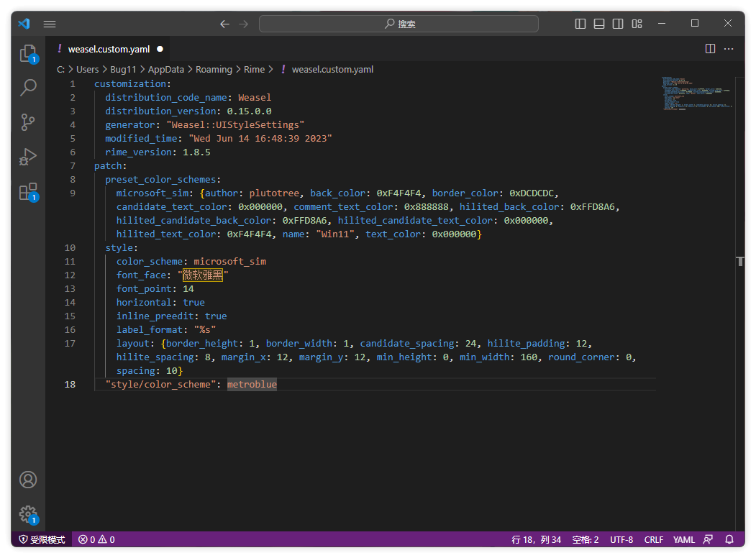This screenshot has width=756, height=558.
Task: Select YAML language mode in status bar
Action: click(684, 539)
